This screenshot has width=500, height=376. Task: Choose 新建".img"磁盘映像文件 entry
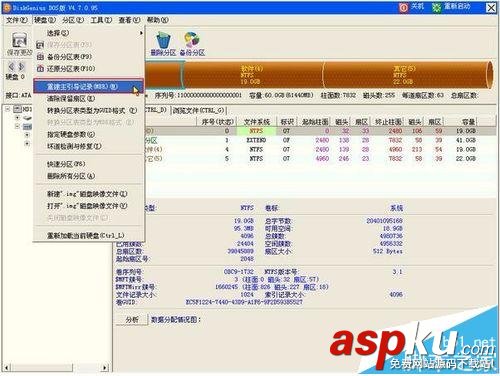89,194
